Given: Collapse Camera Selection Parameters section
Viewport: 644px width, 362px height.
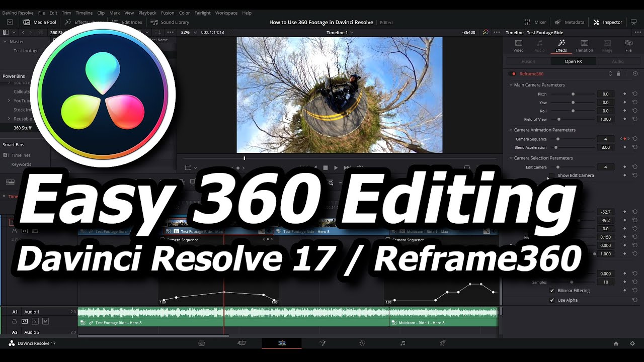Looking at the screenshot, I should [511, 158].
